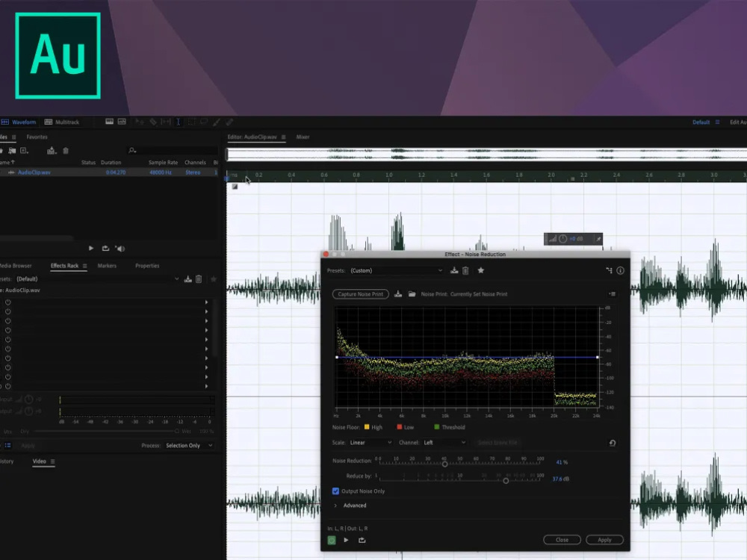
Task: Expand the Advanced section
Action: [335, 505]
